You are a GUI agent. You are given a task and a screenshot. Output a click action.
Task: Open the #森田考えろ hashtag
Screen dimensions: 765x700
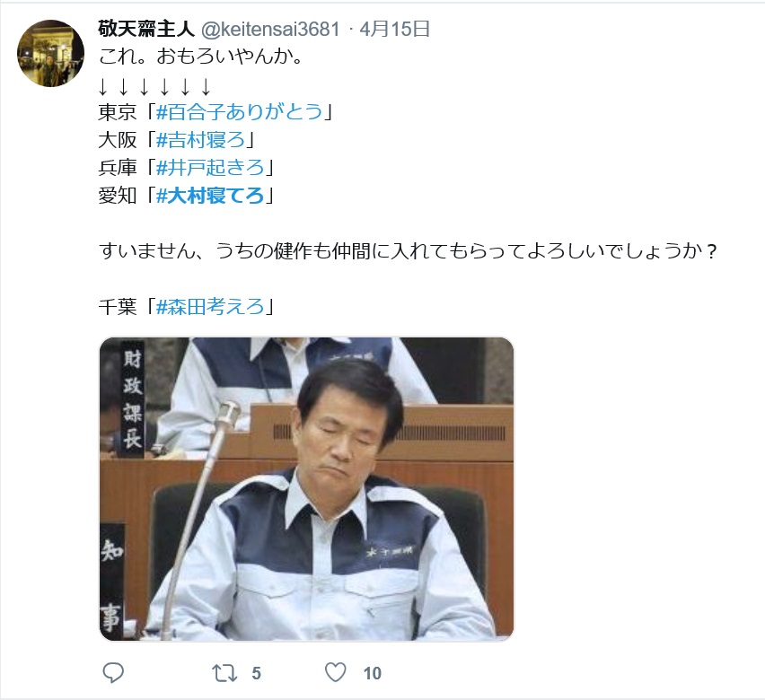click(210, 307)
